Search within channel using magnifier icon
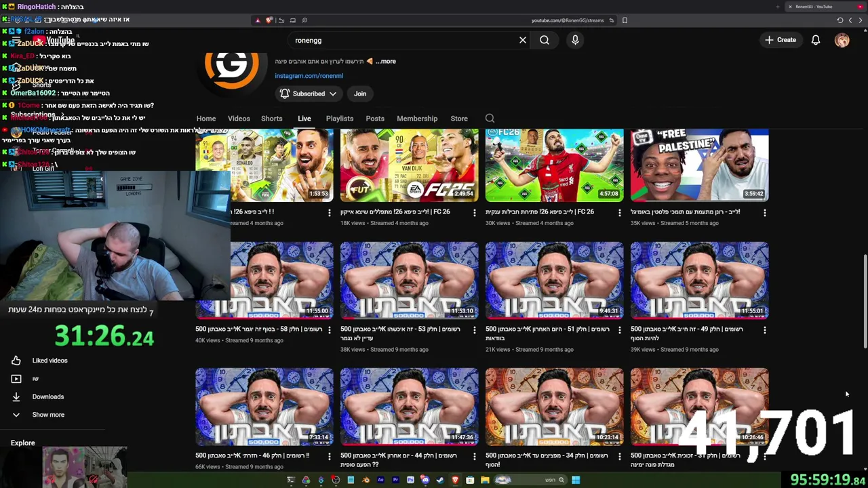The width and height of the screenshot is (868, 488). pyautogui.click(x=490, y=119)
